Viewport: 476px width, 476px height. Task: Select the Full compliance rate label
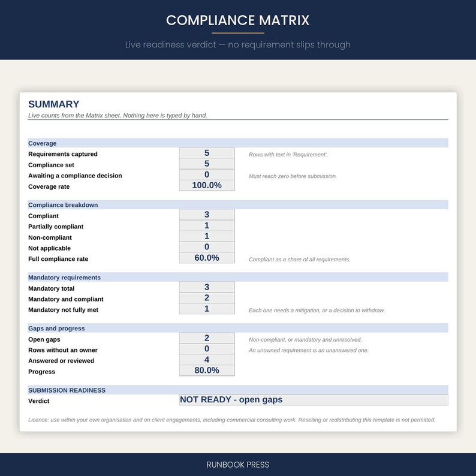tap(58, 258)
